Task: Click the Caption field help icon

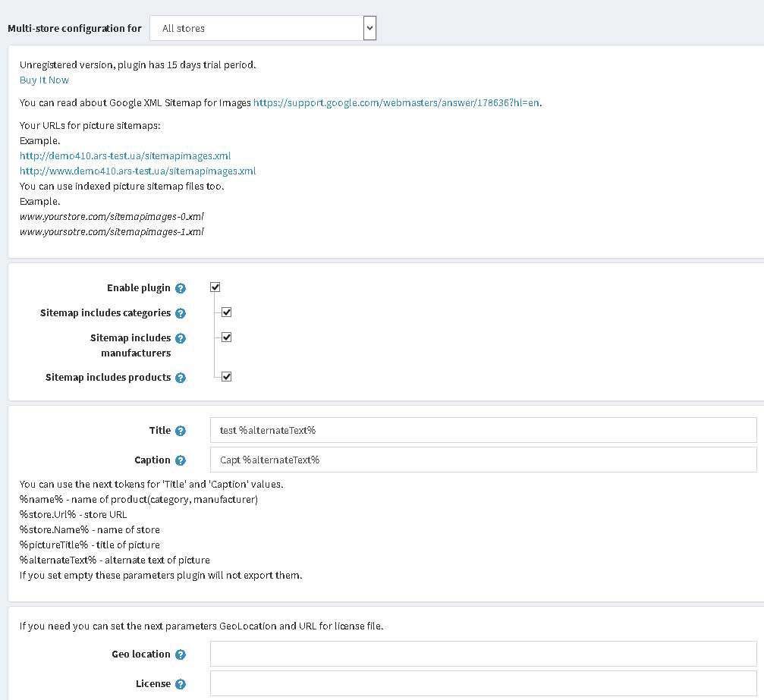Action: (x=181, y=460)
